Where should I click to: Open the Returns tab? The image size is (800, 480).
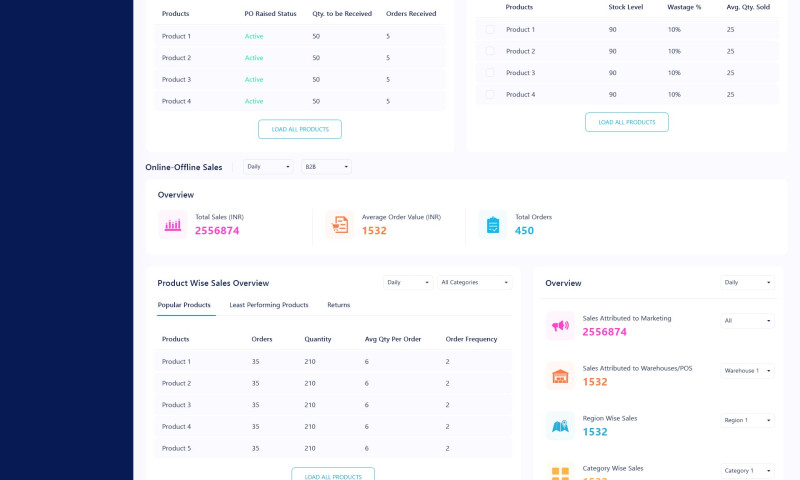tap(339, 305)
